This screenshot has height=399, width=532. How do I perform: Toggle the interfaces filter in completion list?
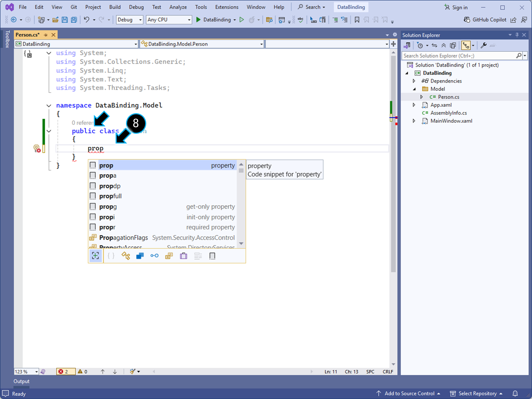(x=154, y=256)
